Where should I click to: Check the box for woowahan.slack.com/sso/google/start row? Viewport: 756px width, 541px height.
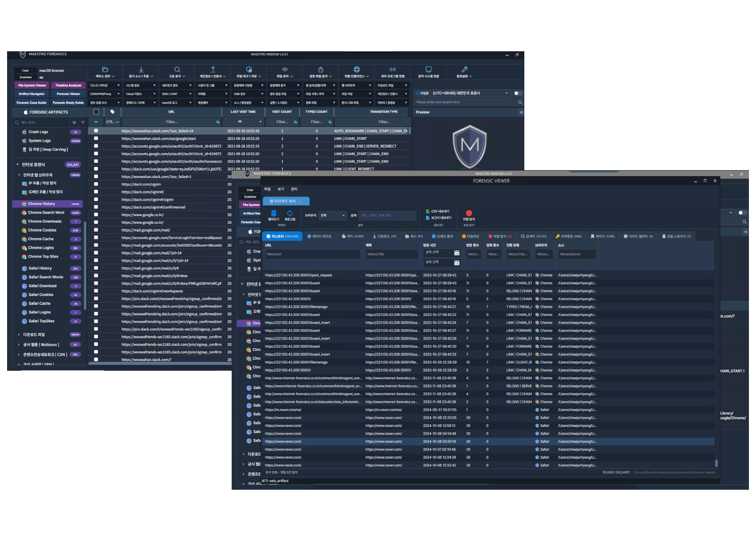96,138
